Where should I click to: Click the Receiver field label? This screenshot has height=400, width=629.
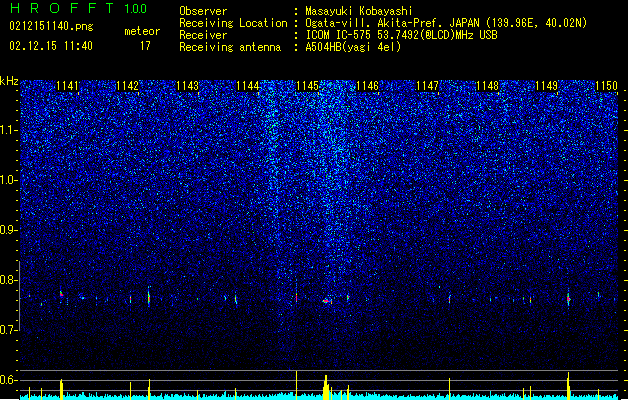(203, 35)
